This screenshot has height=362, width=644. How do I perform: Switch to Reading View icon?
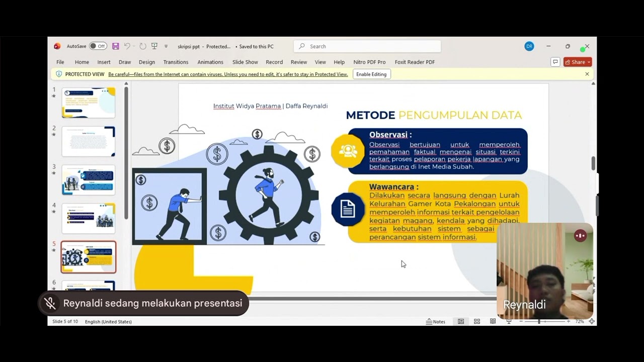point(493,321)
